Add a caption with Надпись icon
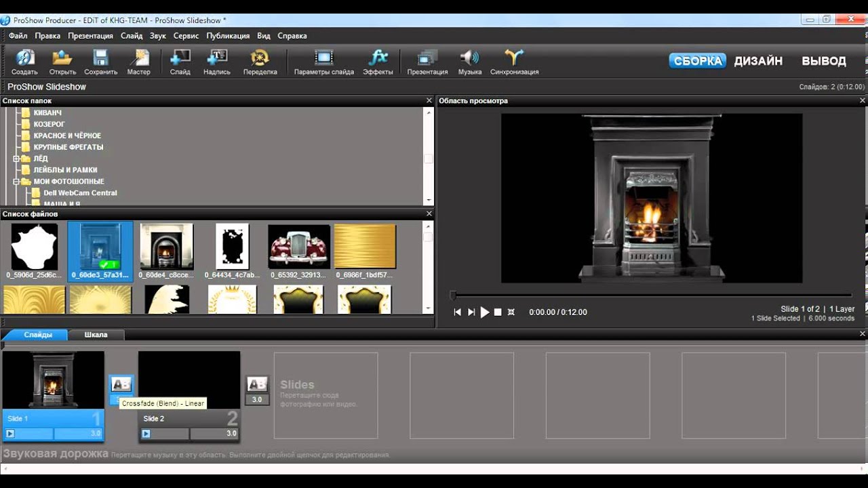This screenshot has width=868, height=488. tap(217, 61)
